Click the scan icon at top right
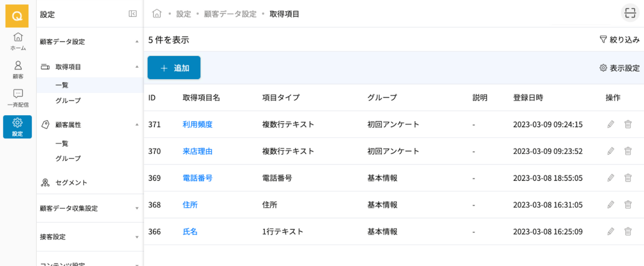 [630, 14]
